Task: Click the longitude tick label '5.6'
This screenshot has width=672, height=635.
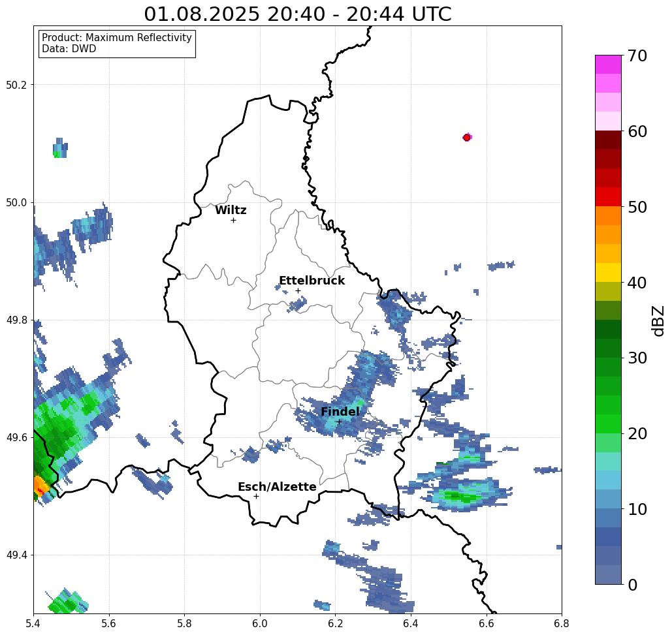Action: pyautogui.click(x=109, y=623)
